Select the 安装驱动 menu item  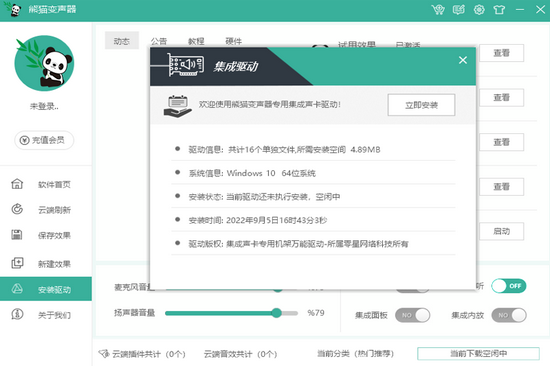click(46, 289)
